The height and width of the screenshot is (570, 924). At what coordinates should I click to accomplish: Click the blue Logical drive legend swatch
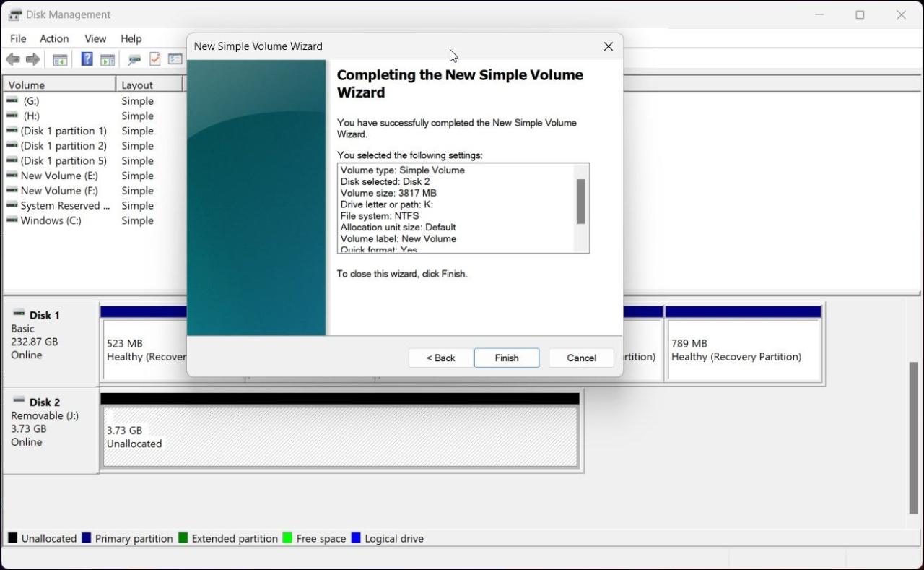356,538
